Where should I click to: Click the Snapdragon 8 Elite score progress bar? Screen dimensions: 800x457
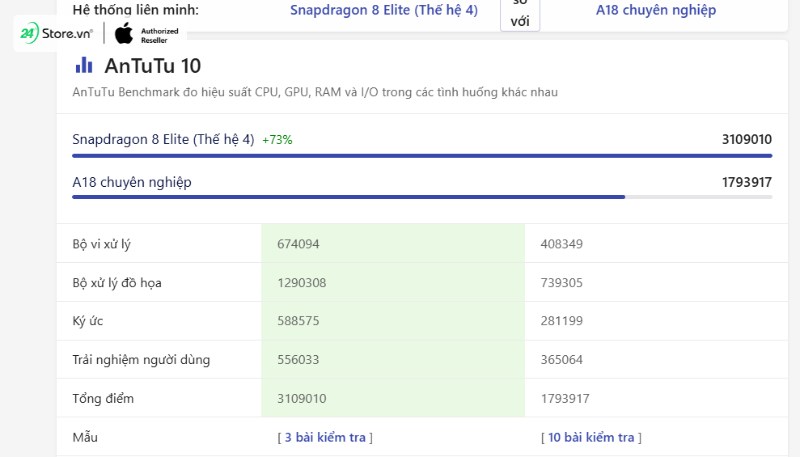coord(422,156)
